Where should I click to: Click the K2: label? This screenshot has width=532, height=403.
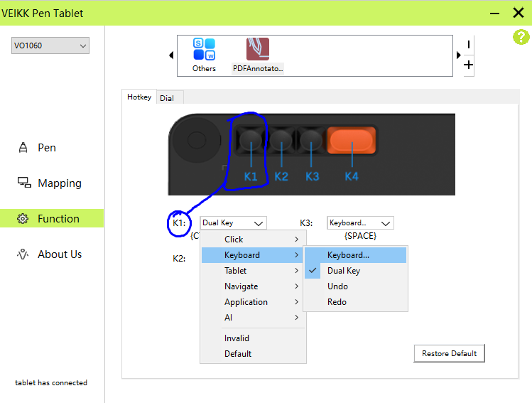pos(179,259)
